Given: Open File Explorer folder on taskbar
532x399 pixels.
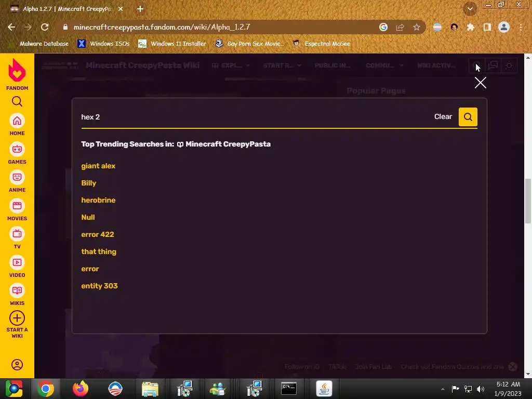Looking at the screenshot, I should [x=150, y=389].
